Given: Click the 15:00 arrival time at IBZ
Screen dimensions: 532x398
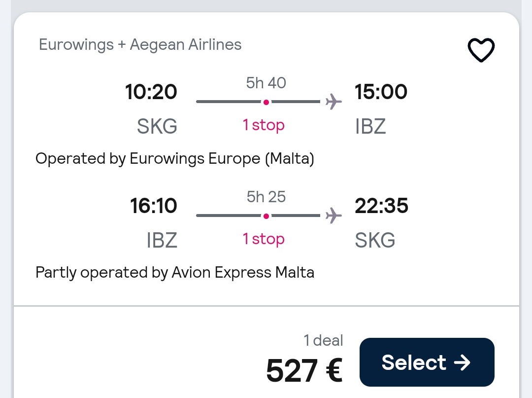Looking at the screenshot, I should click(381, 92).
